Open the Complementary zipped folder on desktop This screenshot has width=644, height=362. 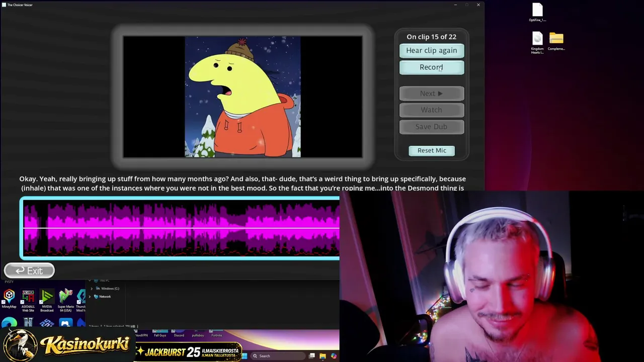[x=556, y=41]
